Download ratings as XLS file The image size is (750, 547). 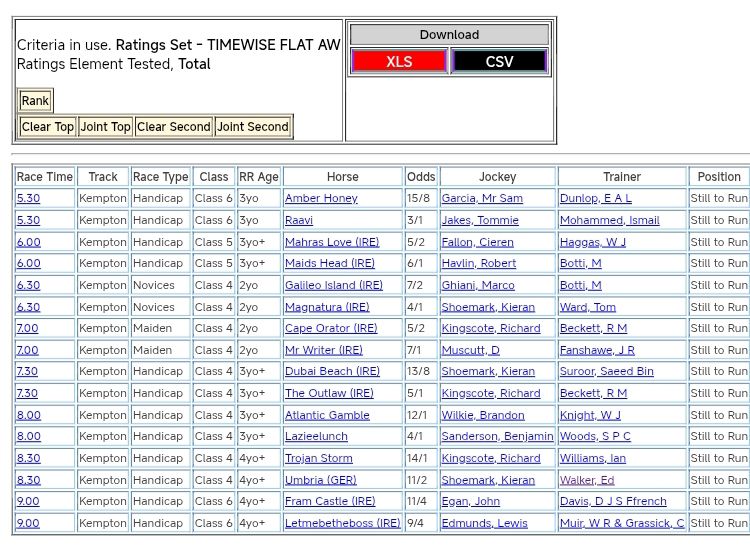click(x=399, y=61)
